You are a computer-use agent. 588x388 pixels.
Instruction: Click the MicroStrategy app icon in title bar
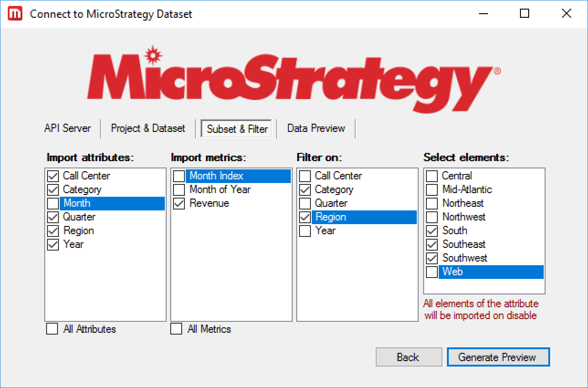(x=16, y=14)
